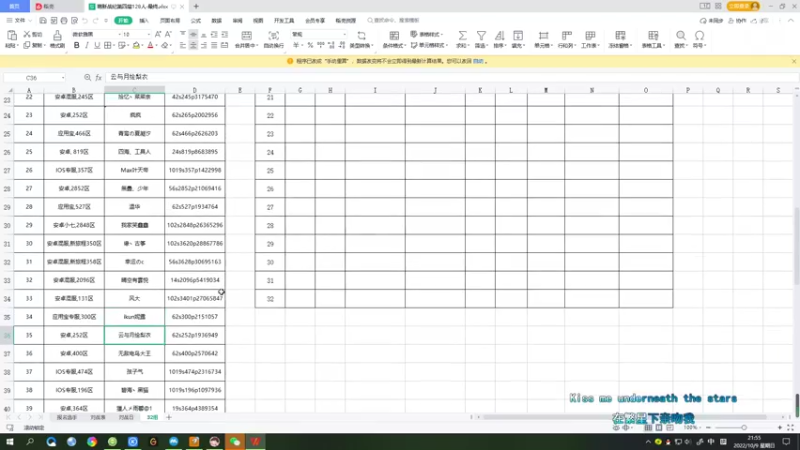Add a new sheet with plus button
Image resolution: width=800 pixels, height=450 pixels.
(169, 417)
